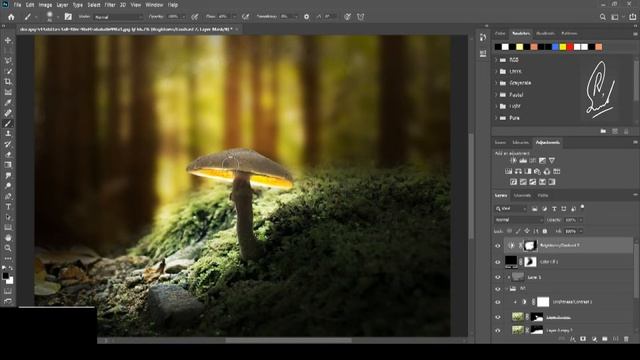
Task: Add a Vibrance adjustment
Action: [552, 160]
